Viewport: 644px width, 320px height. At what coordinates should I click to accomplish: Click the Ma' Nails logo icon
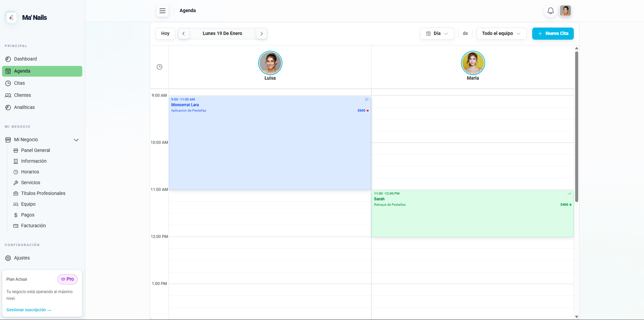(x=11, y=17)
